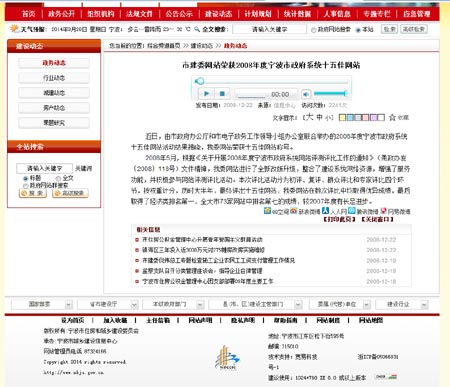This screenshot has height=387, width=450.
Task: Click the 打印此页 link
Action: pyautogui.click(x=339, y=219)
